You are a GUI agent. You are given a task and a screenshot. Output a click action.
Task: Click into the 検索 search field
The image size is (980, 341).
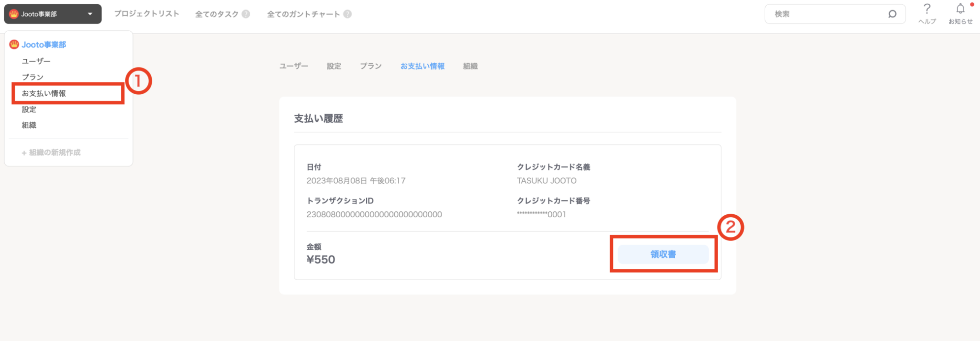pos(828,14)
